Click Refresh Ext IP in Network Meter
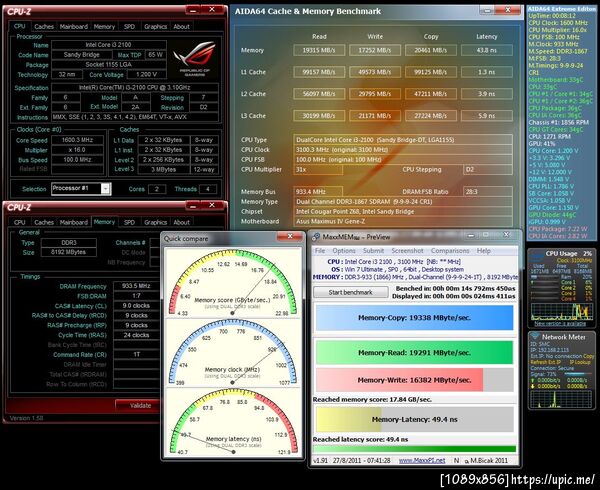 545,362
